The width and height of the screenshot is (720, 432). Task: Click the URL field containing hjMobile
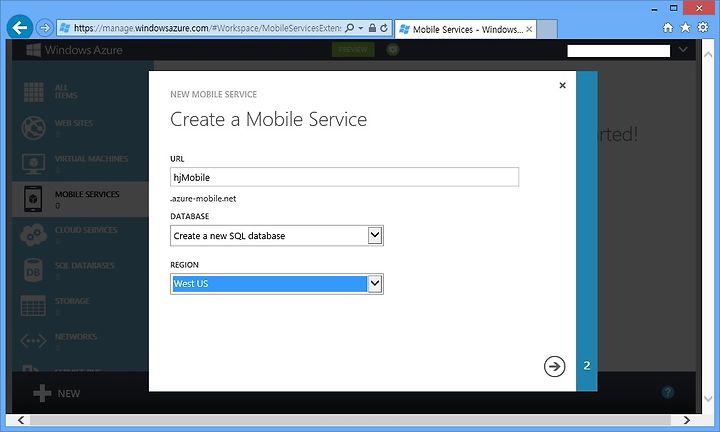point(344,177)
